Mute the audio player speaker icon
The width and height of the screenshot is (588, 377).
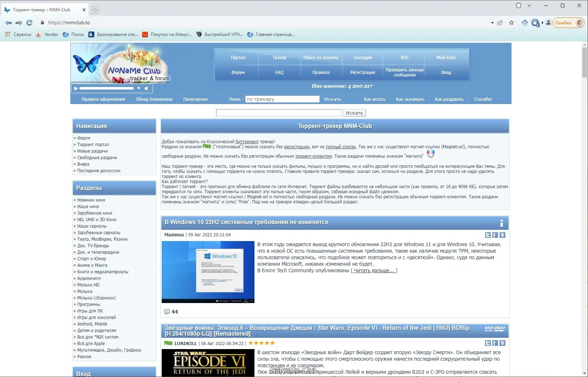point(146,88)
